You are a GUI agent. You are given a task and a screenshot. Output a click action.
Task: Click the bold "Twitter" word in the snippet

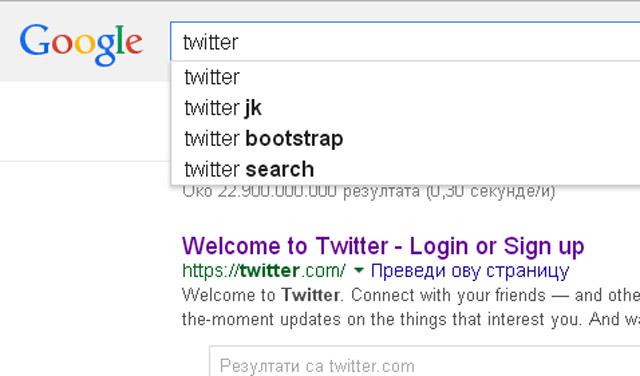[x=310, y=295]
